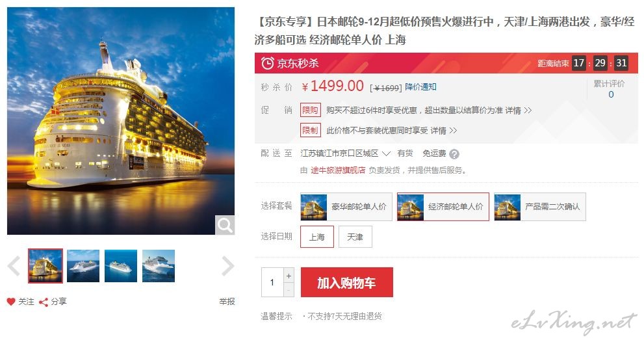Viewport: 644px width, 344px height.
Task: Click the shipping help question mark icon
Action: pos(454,154)
